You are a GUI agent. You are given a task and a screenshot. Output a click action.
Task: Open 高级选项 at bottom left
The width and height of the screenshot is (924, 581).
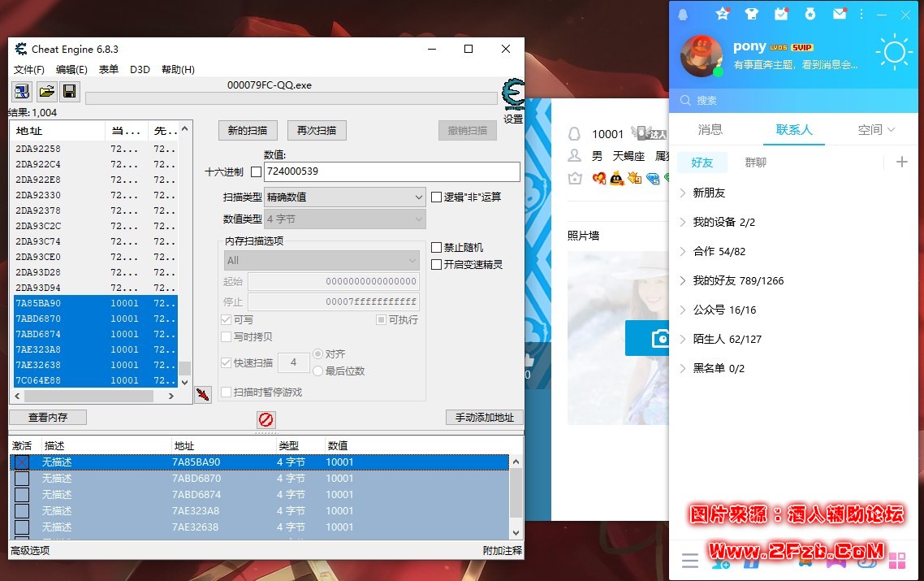[x=30, y=550]
